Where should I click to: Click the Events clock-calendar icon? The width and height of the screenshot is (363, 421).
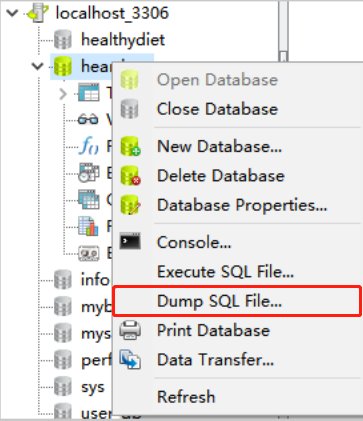(x=89, y=173)
